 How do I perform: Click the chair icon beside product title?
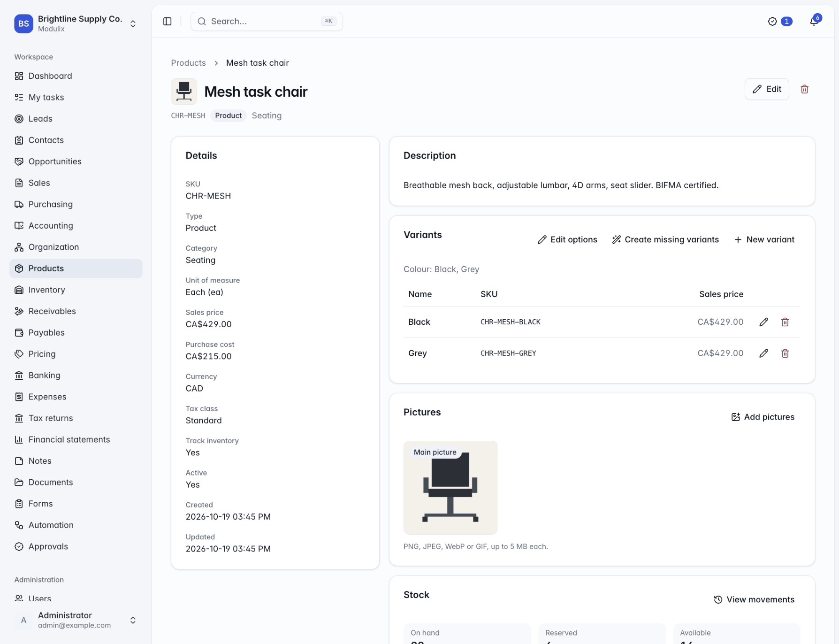[184, 92]
